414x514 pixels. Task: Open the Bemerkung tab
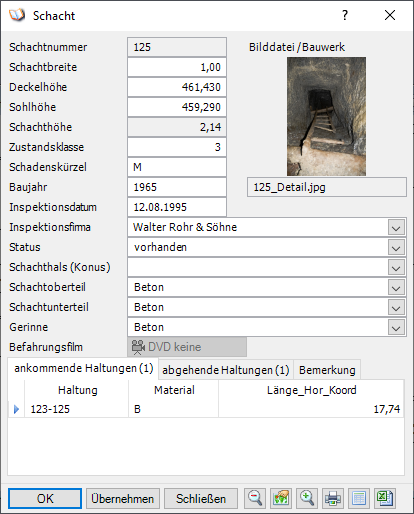[327, 370]
